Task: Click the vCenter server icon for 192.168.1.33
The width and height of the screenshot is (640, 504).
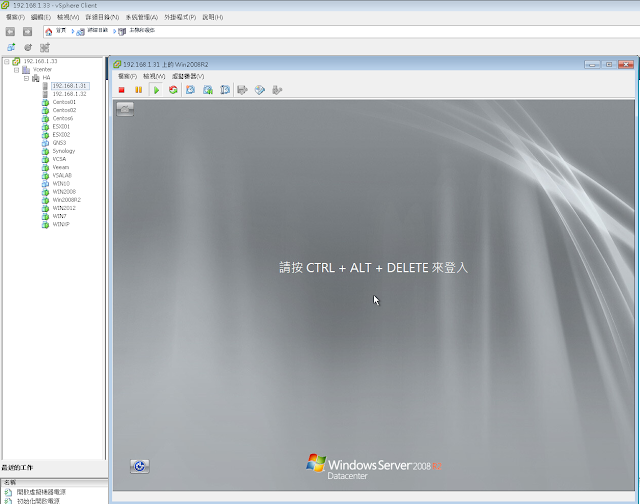Action: [x=16, y=61]
